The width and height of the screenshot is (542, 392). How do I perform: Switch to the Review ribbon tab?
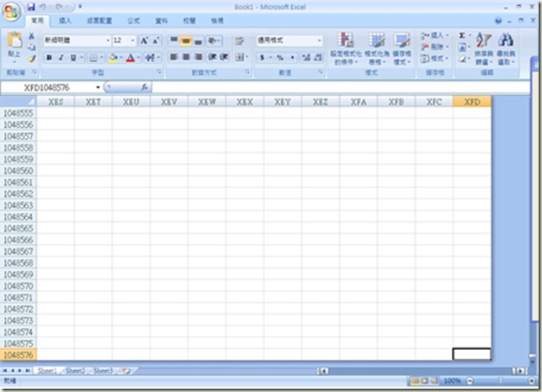pyautogui.click(x=189, y=21)
